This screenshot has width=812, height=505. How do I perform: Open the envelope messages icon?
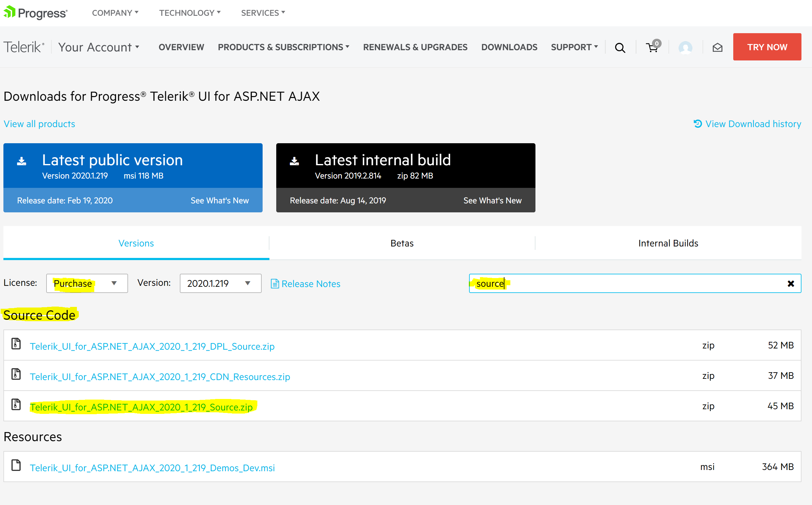717,48
